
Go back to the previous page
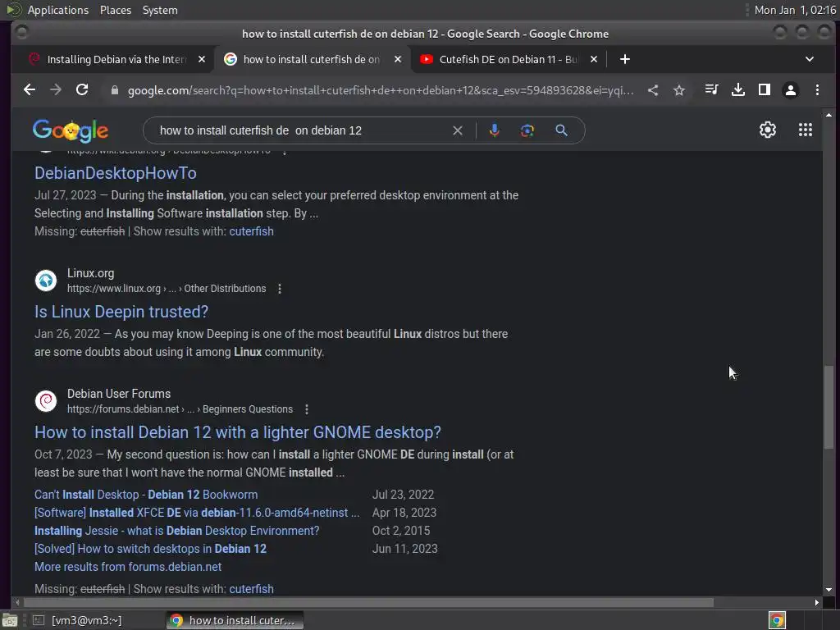coord(30,90)
